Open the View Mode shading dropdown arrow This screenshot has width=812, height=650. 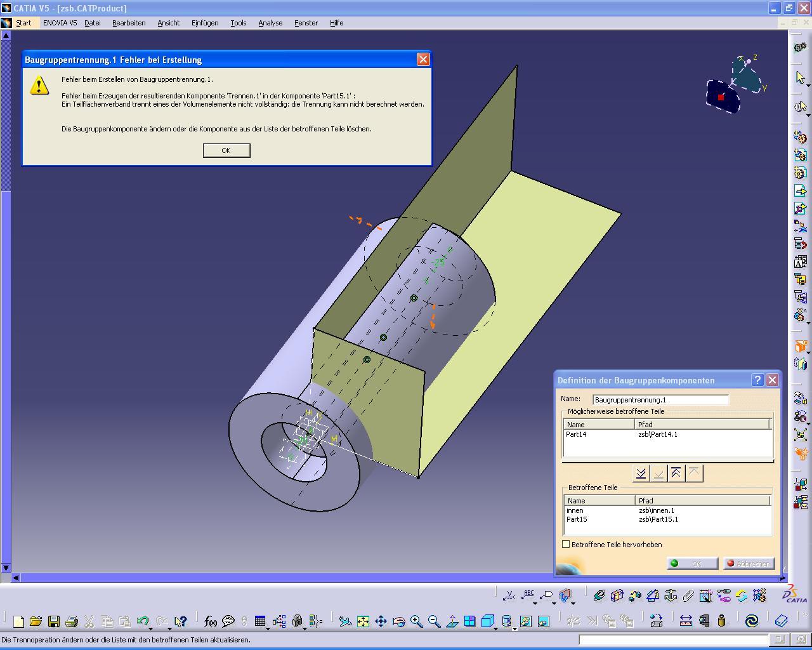(496, 628)
